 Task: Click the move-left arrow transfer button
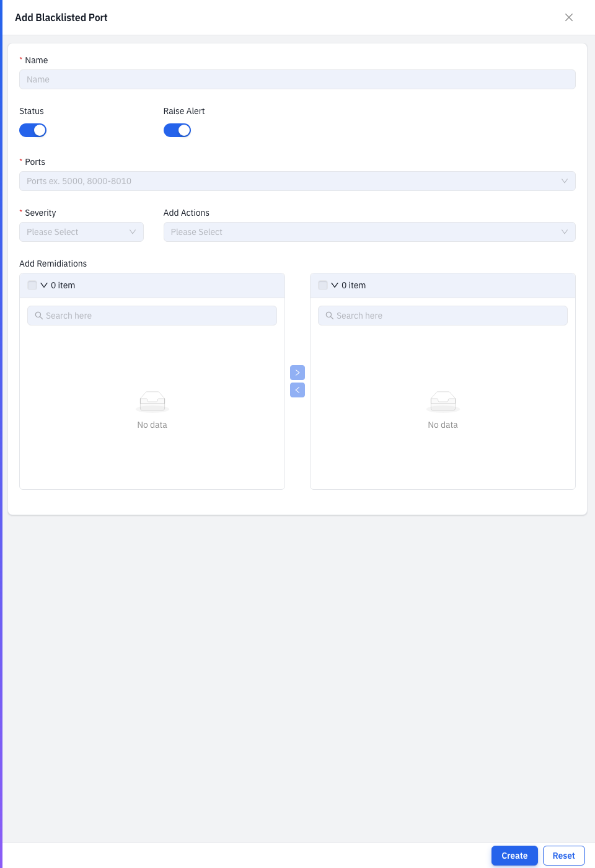coord(297,390)
